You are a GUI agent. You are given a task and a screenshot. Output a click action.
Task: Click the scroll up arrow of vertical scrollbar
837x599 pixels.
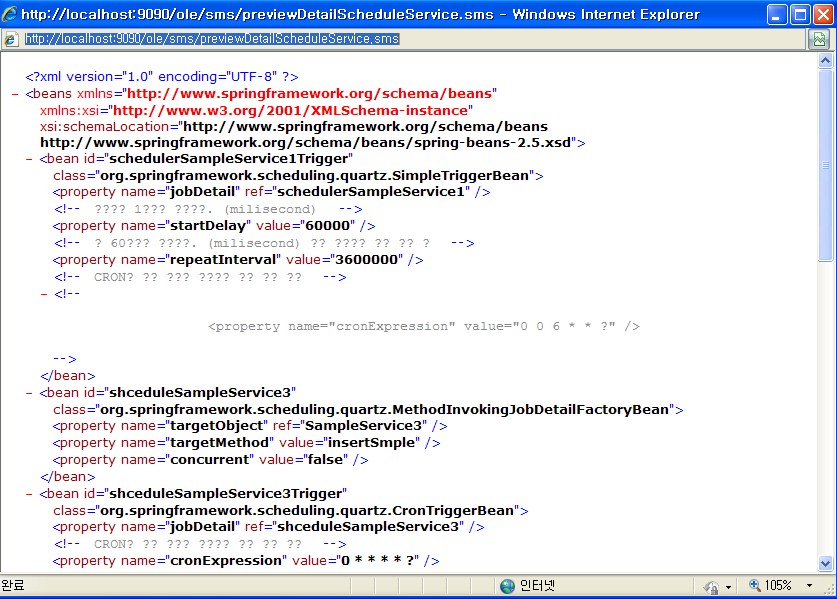pyautogui.click(x=825, y=62)
